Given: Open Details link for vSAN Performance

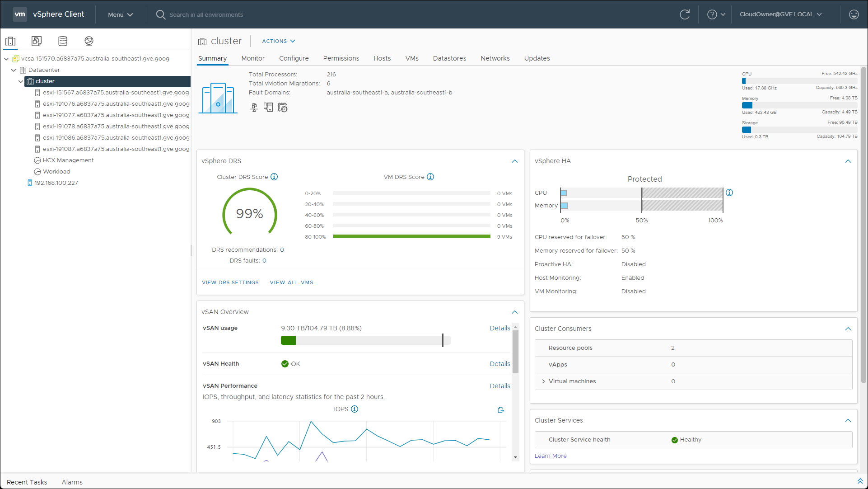Looking at the screenshot, I should 500,386.
